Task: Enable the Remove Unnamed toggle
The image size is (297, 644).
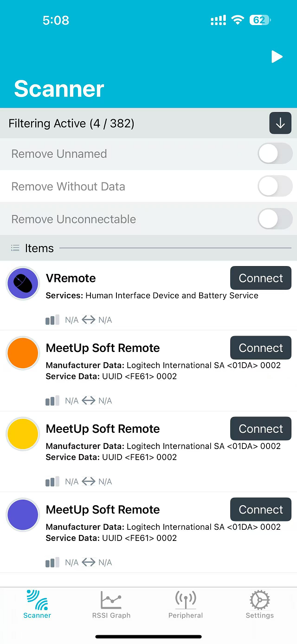Action: pos(275,154)
